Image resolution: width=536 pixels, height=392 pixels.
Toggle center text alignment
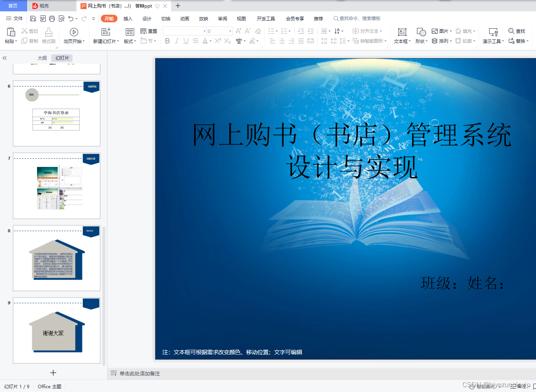click(282, 41)
